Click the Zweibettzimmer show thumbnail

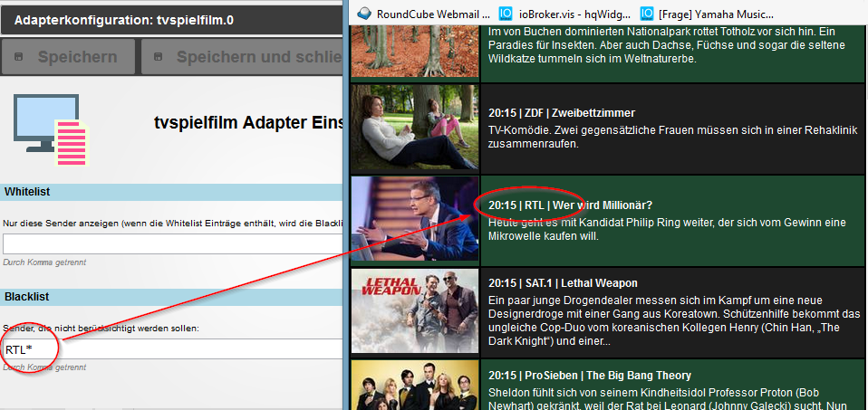(415, 127)
